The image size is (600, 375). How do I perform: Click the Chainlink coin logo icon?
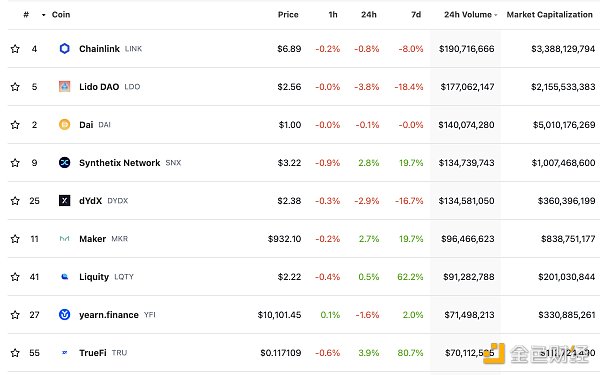coord(64,49)
